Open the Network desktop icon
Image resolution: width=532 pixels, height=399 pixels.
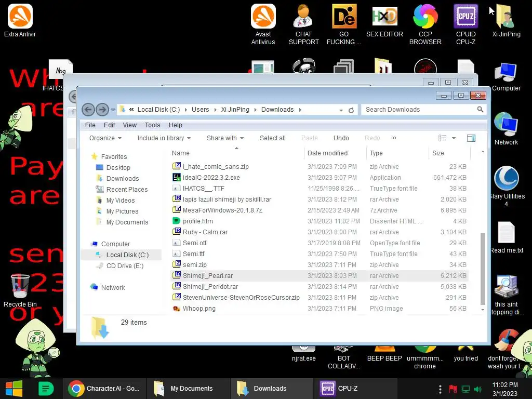[506, 129]
